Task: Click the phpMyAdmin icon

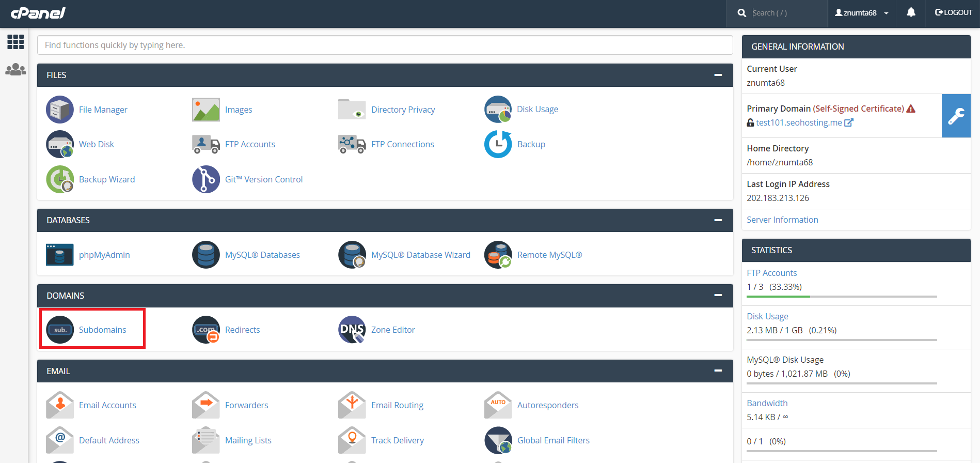Action: coord(60,255)
